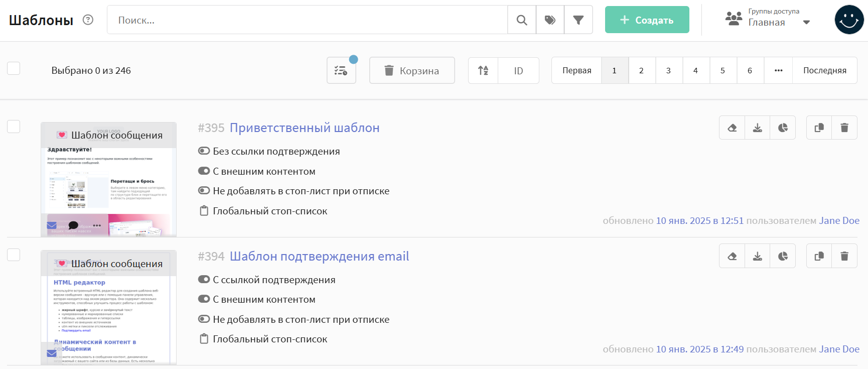Viewport: 868px width, 369px height.
Task: Tick the select-all checkbox
Action: 14,68
